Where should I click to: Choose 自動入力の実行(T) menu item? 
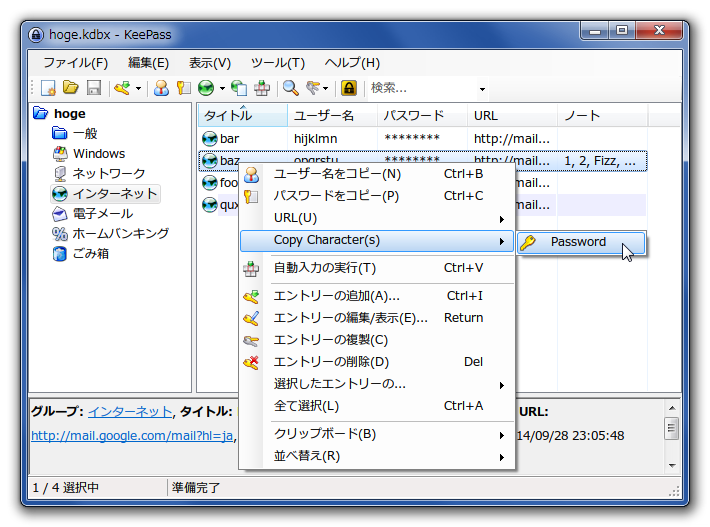(377, 268)
